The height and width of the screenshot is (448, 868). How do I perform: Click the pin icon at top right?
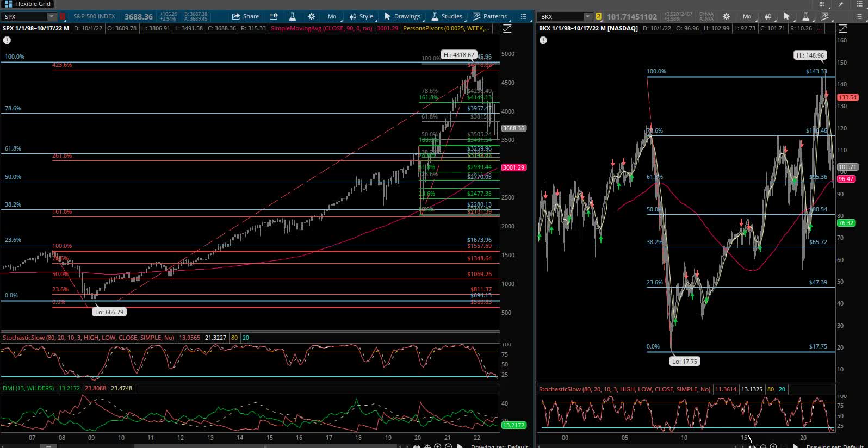click(841, 4)
